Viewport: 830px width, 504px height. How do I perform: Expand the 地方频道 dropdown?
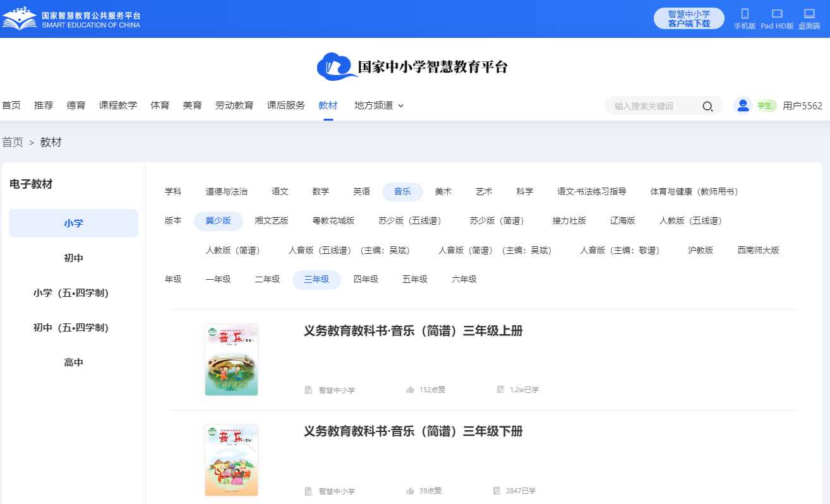point(379,105)
